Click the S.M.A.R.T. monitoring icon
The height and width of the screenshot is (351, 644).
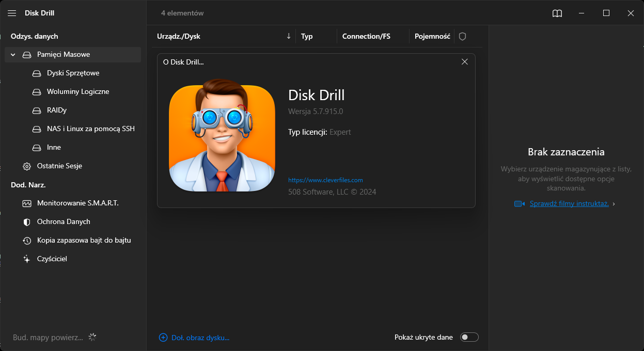click(x=27, y=203)
